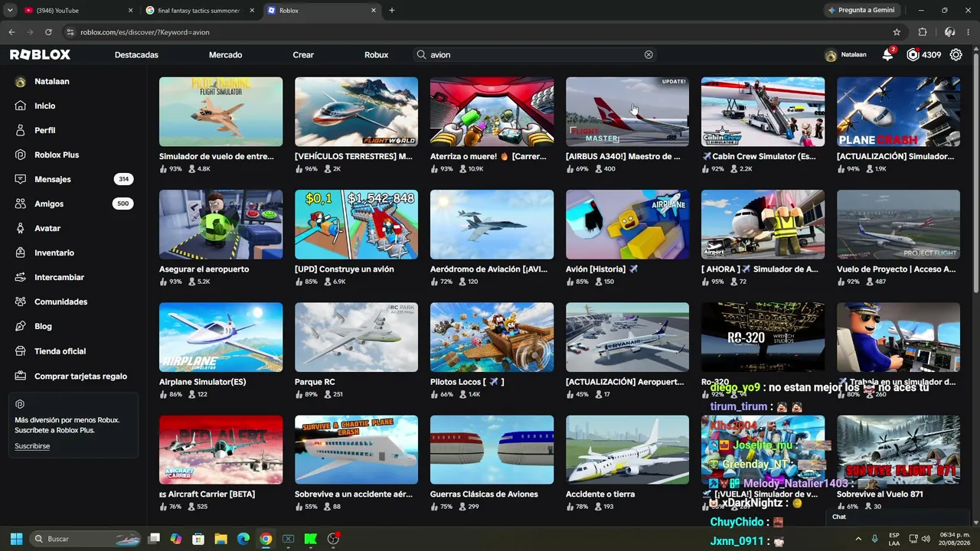Open Inventario in the sidebar

pyautogui.click(x=54, y=253)
